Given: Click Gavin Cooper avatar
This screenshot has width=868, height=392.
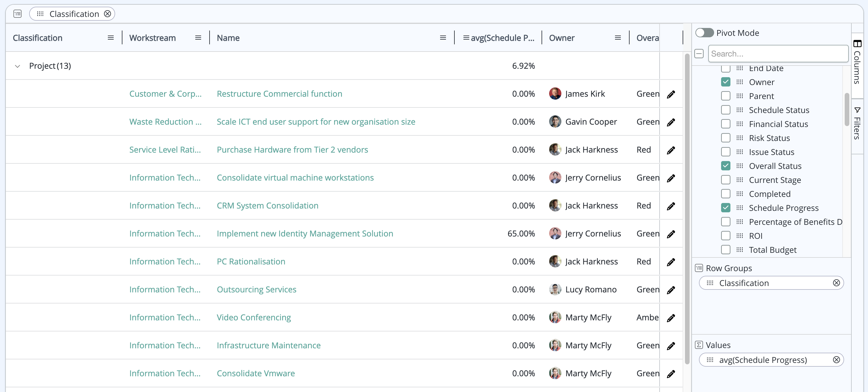Looking at the screenshot, I should coord(555,121).
